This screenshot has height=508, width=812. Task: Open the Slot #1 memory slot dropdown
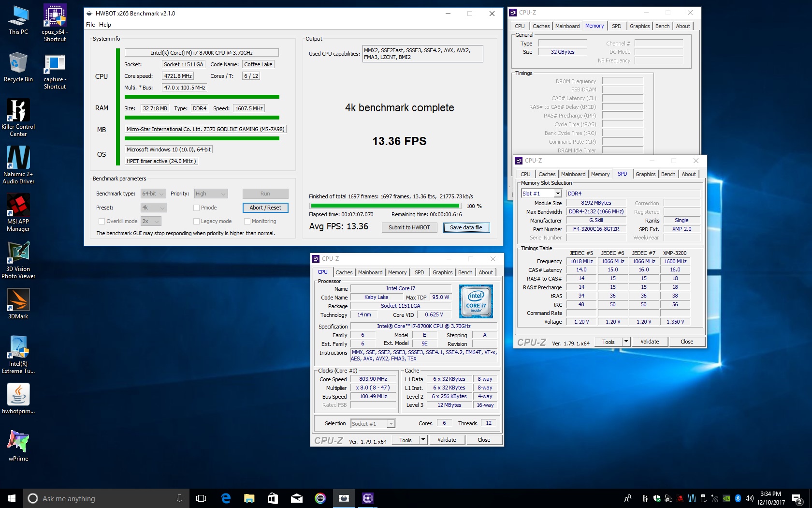coord(541,194)
